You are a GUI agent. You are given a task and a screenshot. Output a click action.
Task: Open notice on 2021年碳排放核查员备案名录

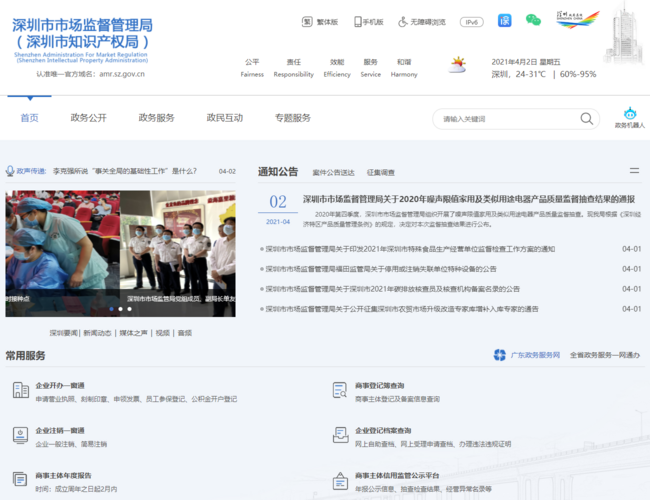pyautogui.click(x=393, y=289)
